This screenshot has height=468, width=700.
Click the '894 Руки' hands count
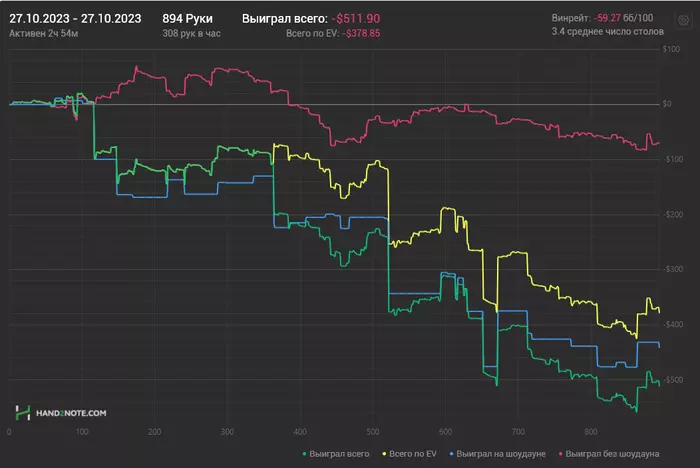pyautogui.click(x=187, y=18)
